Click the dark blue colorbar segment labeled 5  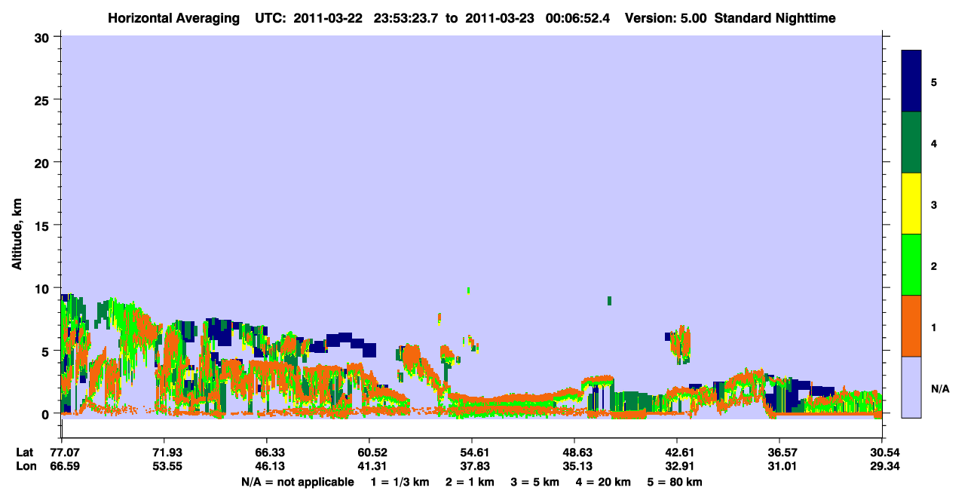coord(911,81)
